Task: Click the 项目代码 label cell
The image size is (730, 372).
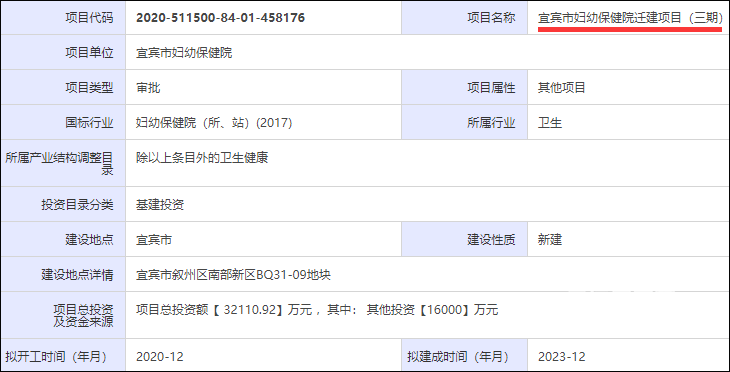Action: point(63,18)
